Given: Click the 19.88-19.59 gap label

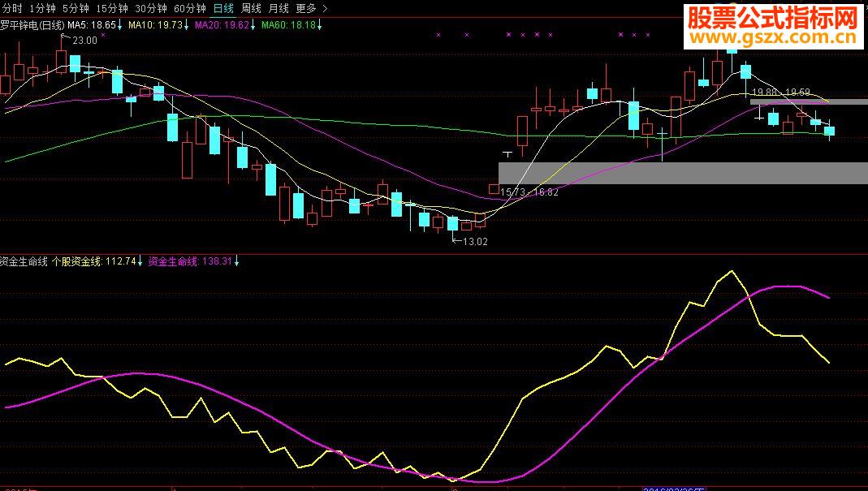Looking at the screenshot, I should click(780, 93).
